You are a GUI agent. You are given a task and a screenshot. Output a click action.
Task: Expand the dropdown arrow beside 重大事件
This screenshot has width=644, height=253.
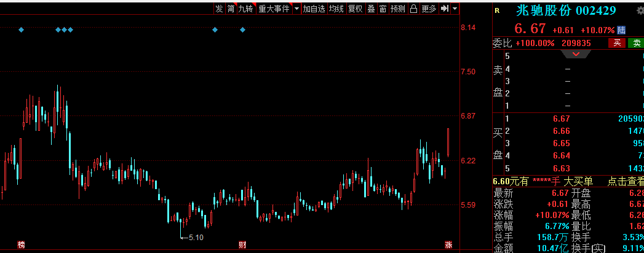tap(296, 9)
